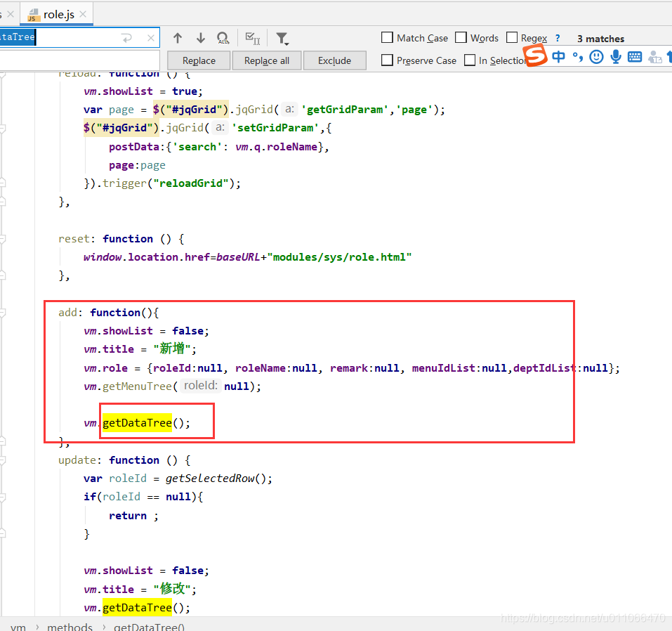
Task: Click the vm.getMenuTree call
Action: click(x=128, y=386)
